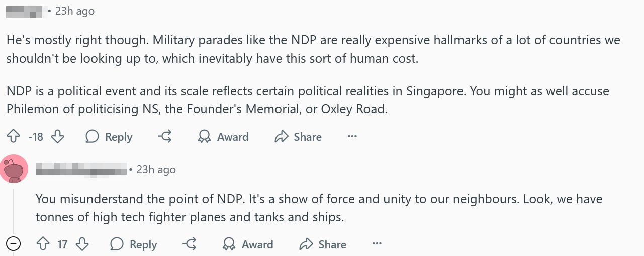Share the reply comment
The image size is (644, 256).
point(323,244)
